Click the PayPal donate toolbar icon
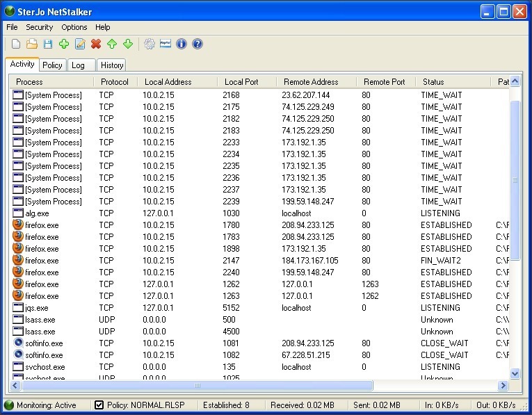 point(166,44)
